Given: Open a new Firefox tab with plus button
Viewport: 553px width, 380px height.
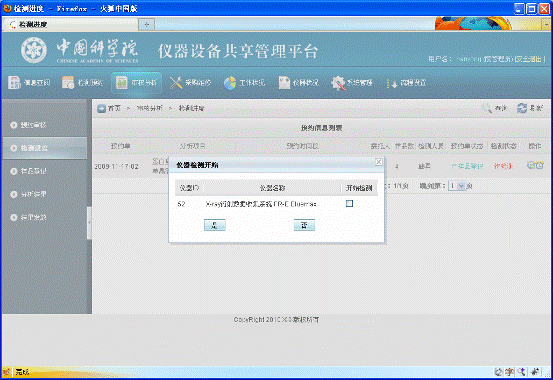Looking at the screenshot, I should pyautogui.click(x=146, y=24).
